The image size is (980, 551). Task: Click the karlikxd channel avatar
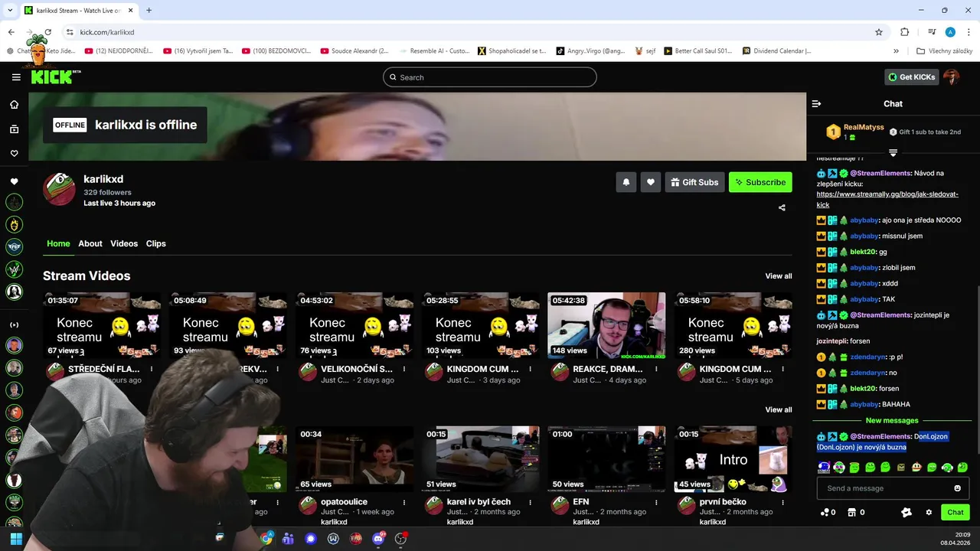pyautogui.click(x=59, y=189)
